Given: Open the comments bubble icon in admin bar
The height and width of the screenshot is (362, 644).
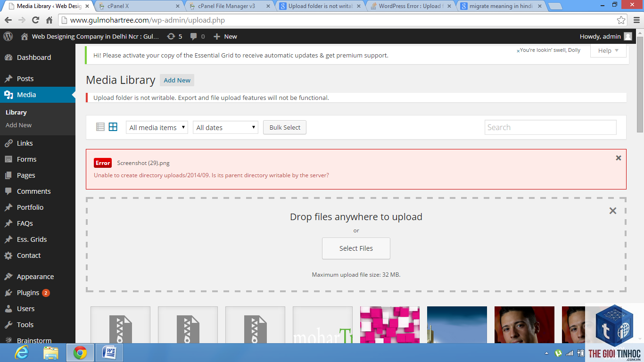Looking at the screenshot, I should click(193, 36).
